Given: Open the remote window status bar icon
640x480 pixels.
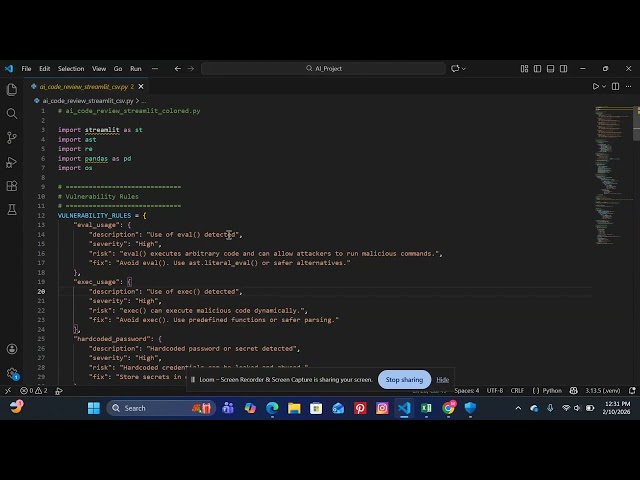Looking at the screenshot, I should point(8,391).
